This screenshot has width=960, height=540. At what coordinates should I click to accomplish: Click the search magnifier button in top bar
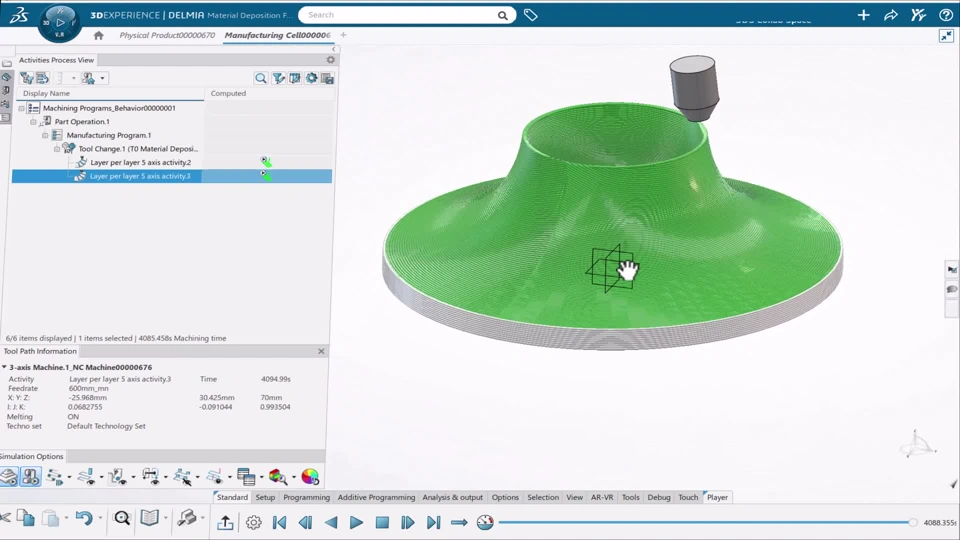[x=503, y=15]
